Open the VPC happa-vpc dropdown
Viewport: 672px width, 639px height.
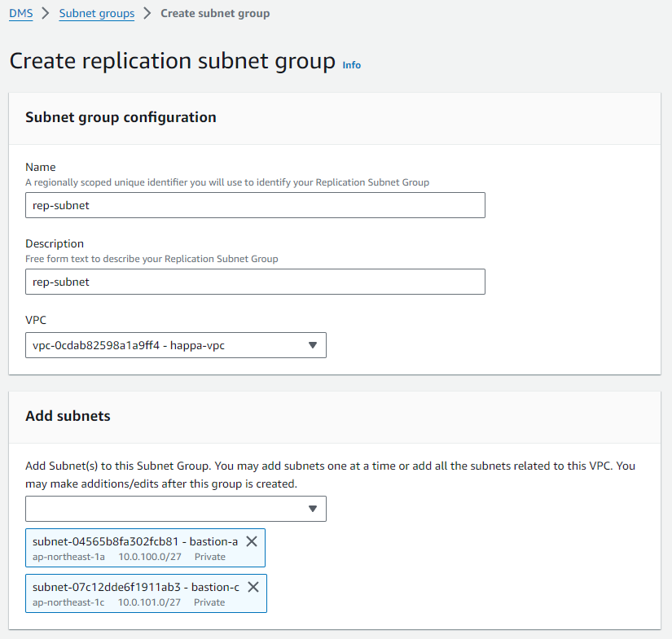[x=176, y=345]
